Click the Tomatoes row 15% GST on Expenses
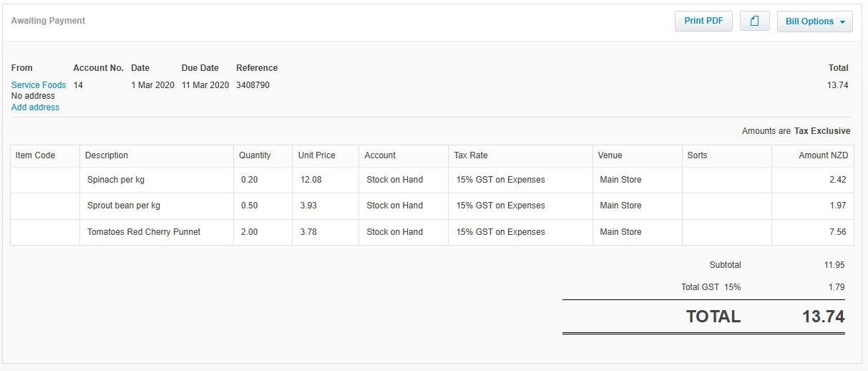 coord(501,232)
